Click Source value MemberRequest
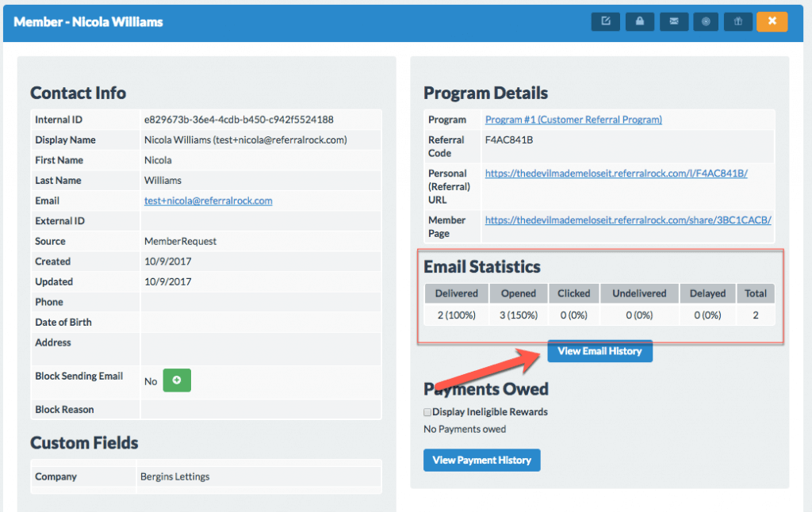The height and width of the screenshot is (512, 812). coord(180,241)
